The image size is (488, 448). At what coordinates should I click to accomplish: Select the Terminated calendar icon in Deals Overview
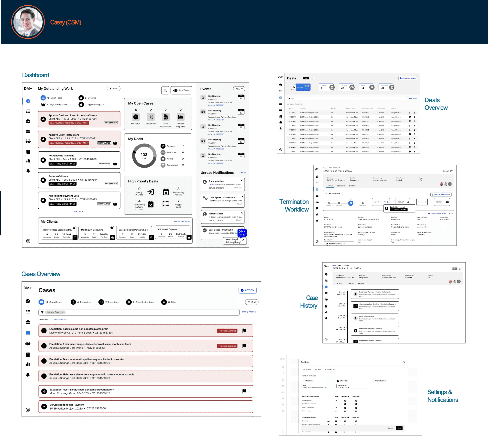coord(392,87)
